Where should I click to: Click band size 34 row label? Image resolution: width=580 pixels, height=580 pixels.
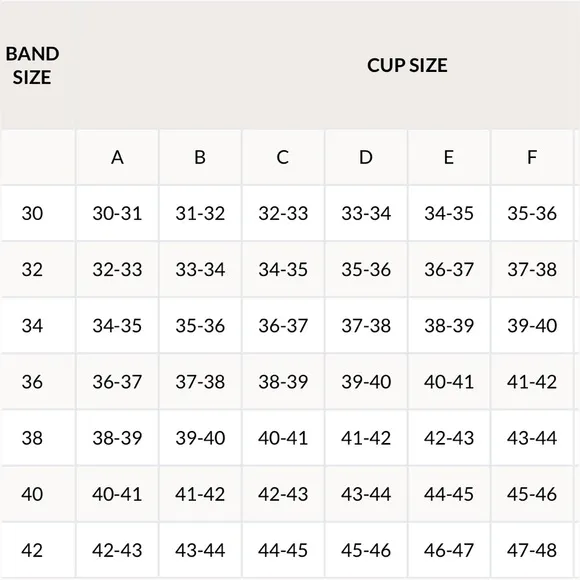(x=32, y=326)
